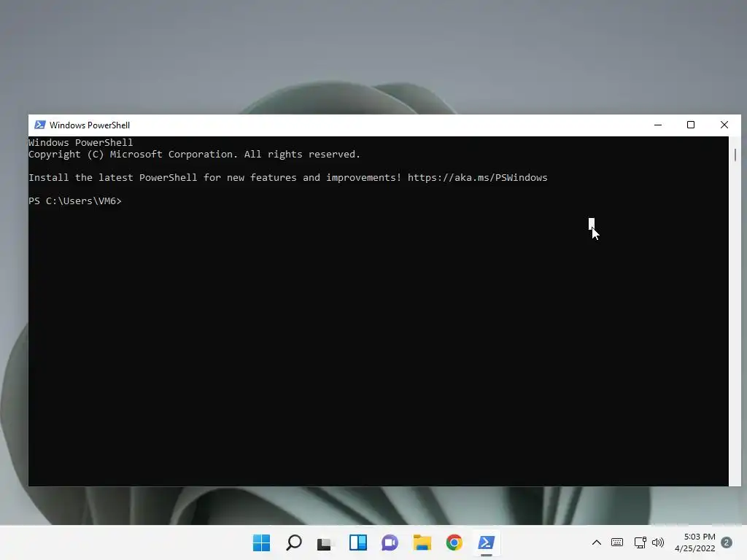The height and width of the screenshot is (560, 747).
Task: Open the Windows Start menu
Action: pos(261,542)
